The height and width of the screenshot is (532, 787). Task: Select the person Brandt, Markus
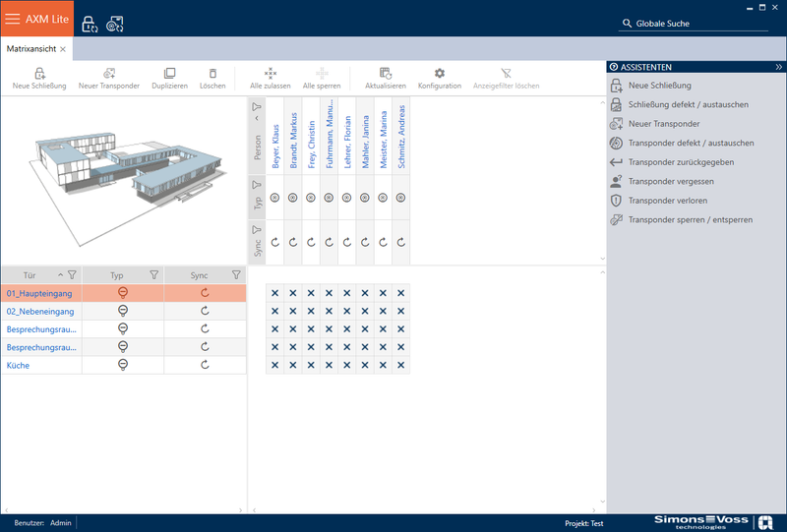(x=293, y=140)
